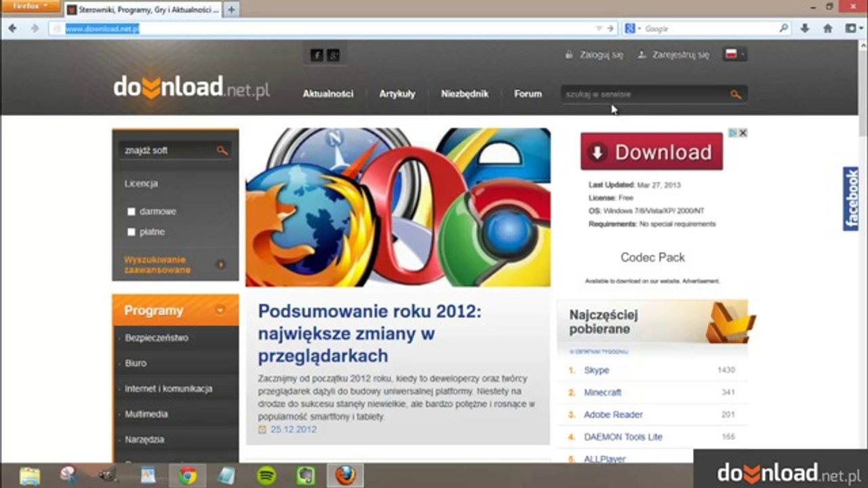Open Spotify from the taskbar
Image resolution: width=868 pixels, height=488 pixels.
267,476
